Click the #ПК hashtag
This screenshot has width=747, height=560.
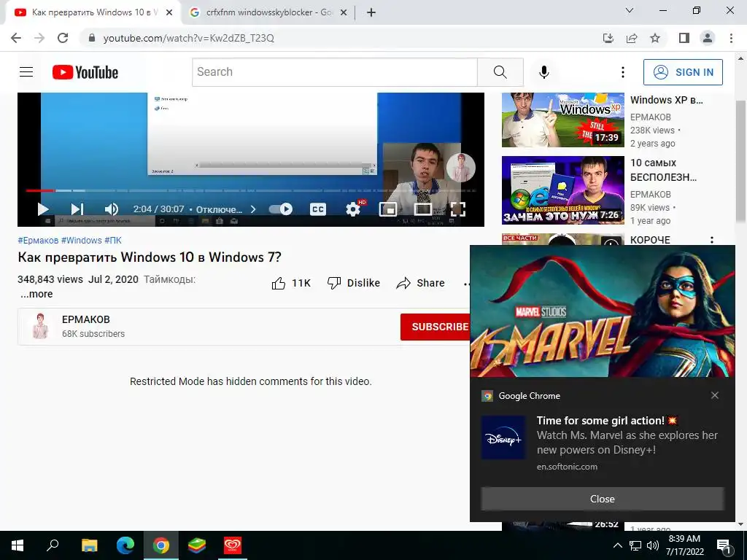coord(113,241)
